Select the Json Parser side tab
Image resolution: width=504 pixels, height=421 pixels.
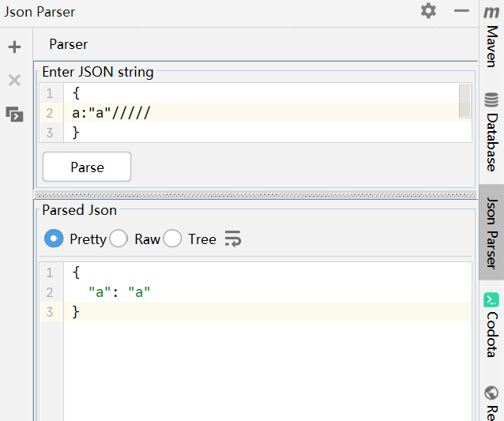491,232
